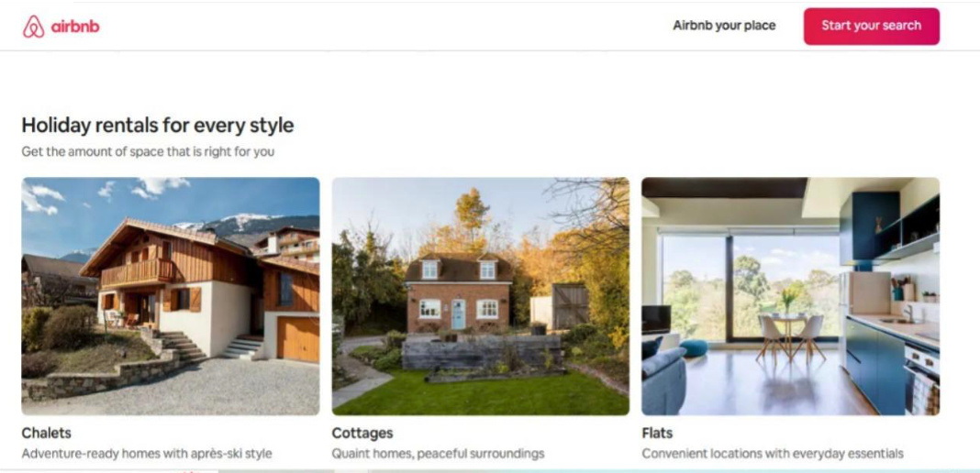980x473 pixels.
Task: Open the Flats photo card
Action: [x=791, y=296]
